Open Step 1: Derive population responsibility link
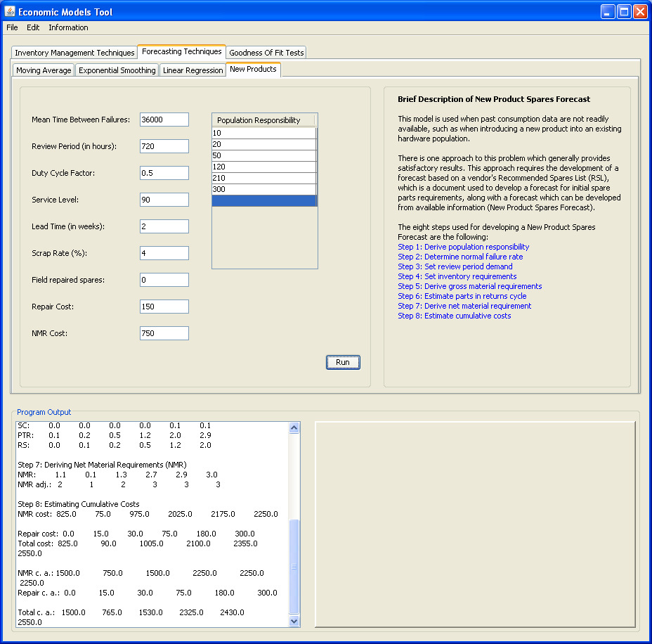 [x=463, y=247]
